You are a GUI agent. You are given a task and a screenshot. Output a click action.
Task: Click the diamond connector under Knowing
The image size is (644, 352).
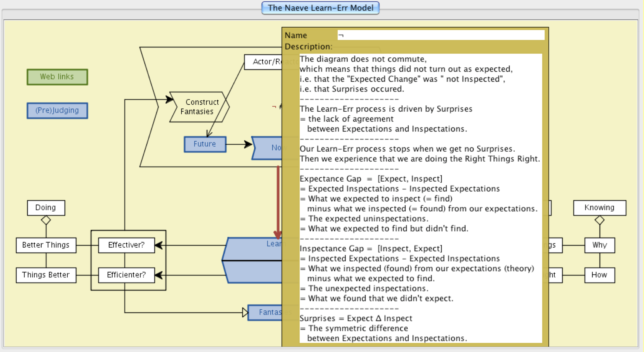tap(599, 220)
